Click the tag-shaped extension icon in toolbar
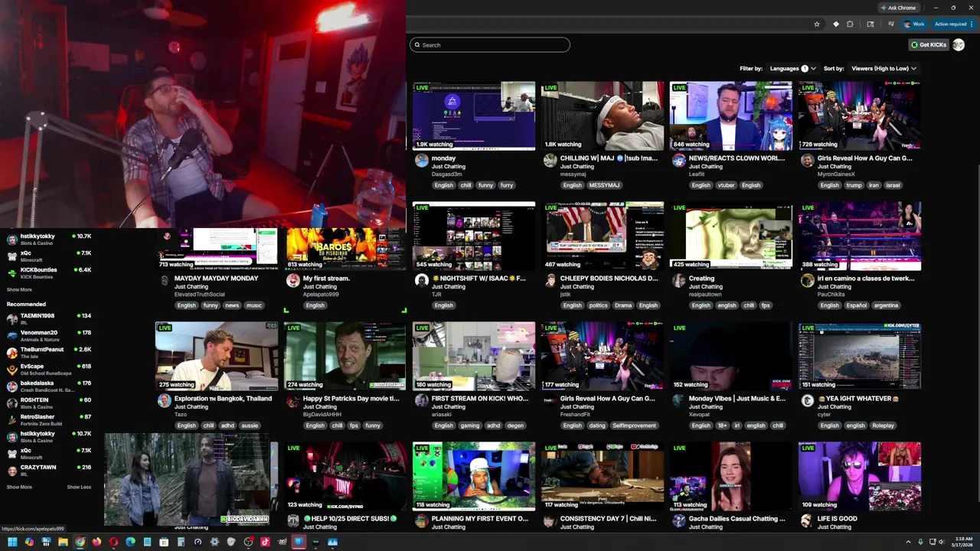 coord(835,24)
